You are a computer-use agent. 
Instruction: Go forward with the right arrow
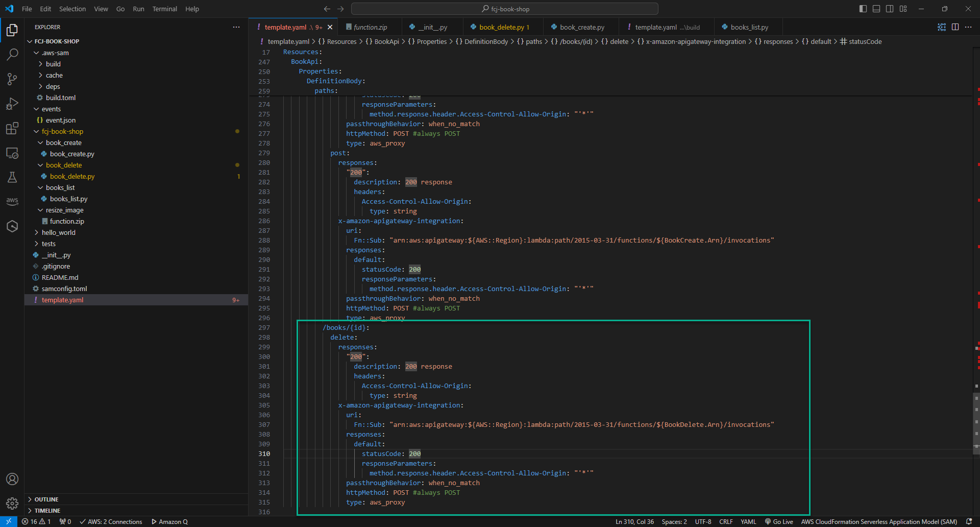tap(340, 9)
